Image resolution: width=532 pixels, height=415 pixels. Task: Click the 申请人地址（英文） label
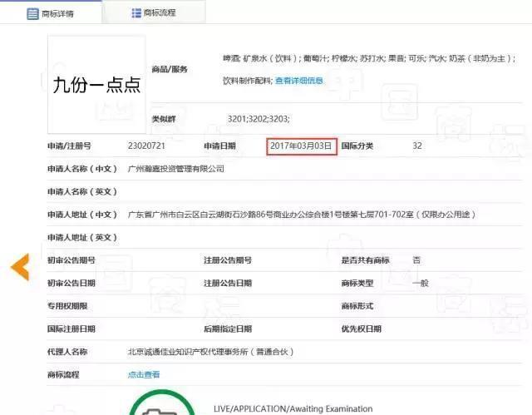tap(82, 238)
